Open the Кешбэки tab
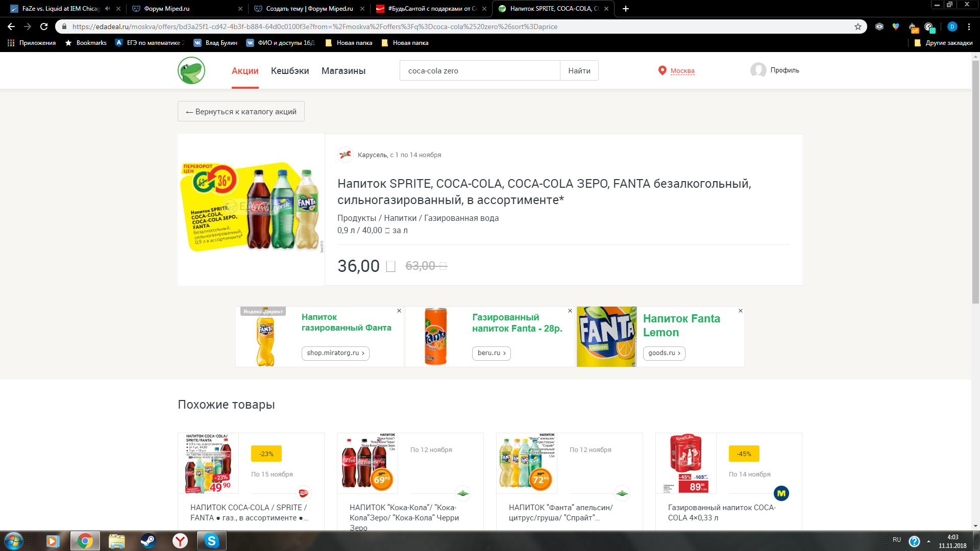The width and height of the screenshot is (980, 551). [x=290, y=71]
